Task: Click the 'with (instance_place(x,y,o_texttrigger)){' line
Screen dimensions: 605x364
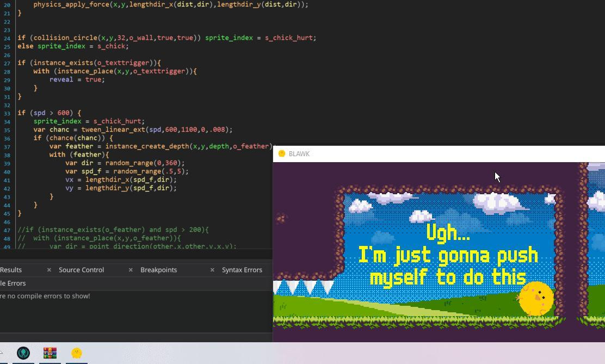Action: (115, 71)
